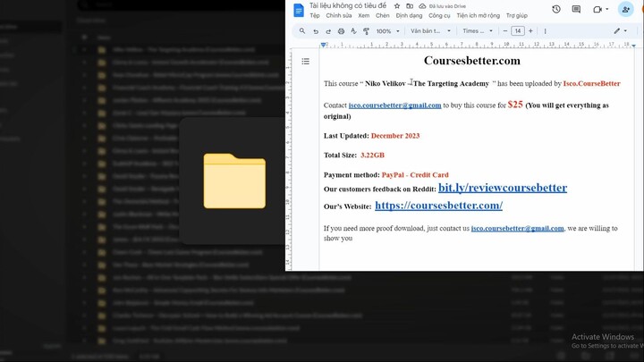Open the comments panel icon
The width and height of the screenshot is (644, 362).
[577, 9]
